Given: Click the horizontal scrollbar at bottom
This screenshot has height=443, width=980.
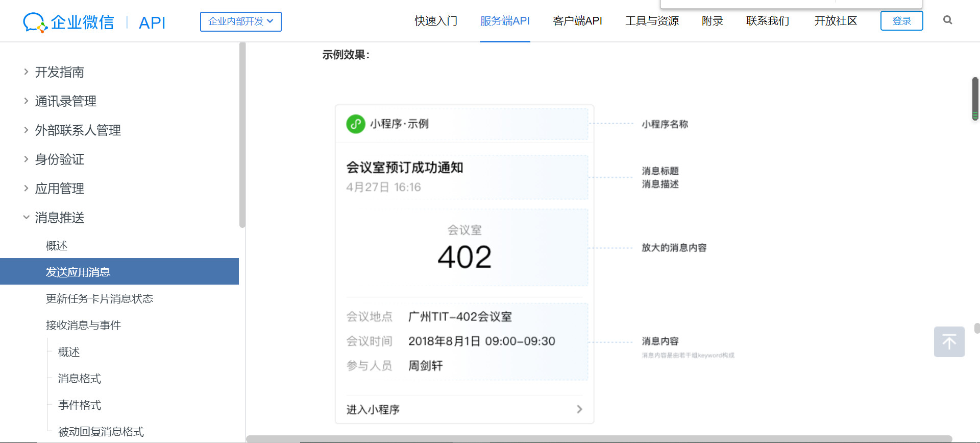Looking at the screenshot, I should click(599, 439).
